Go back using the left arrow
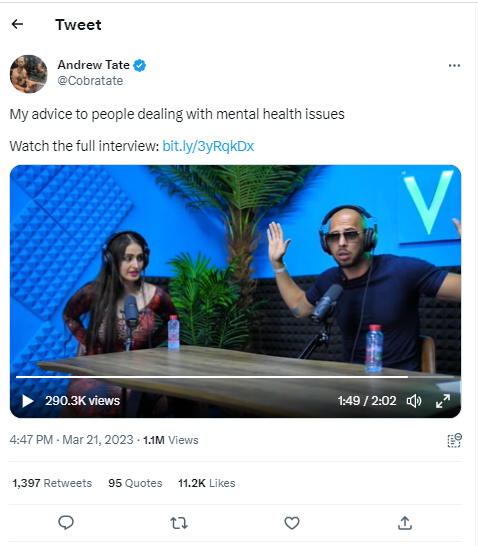 17,24
